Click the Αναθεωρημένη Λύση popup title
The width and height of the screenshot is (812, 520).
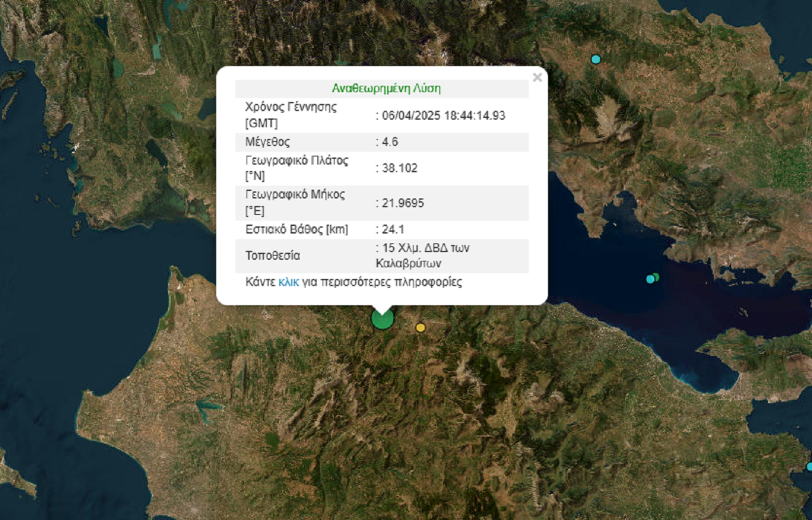386,89
